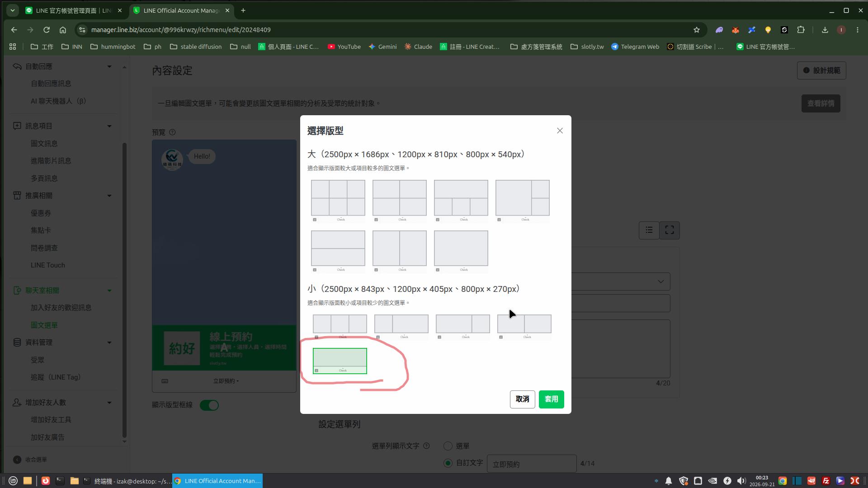Click help icon next to 選單列顯示文字
The image size is (868, 488).
[426, 446]
